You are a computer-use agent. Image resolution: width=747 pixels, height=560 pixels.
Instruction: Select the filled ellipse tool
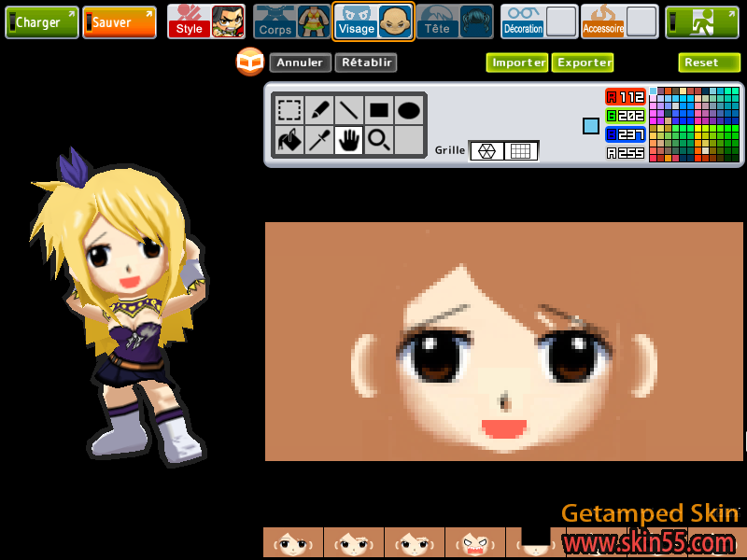(x=409, y=110)
